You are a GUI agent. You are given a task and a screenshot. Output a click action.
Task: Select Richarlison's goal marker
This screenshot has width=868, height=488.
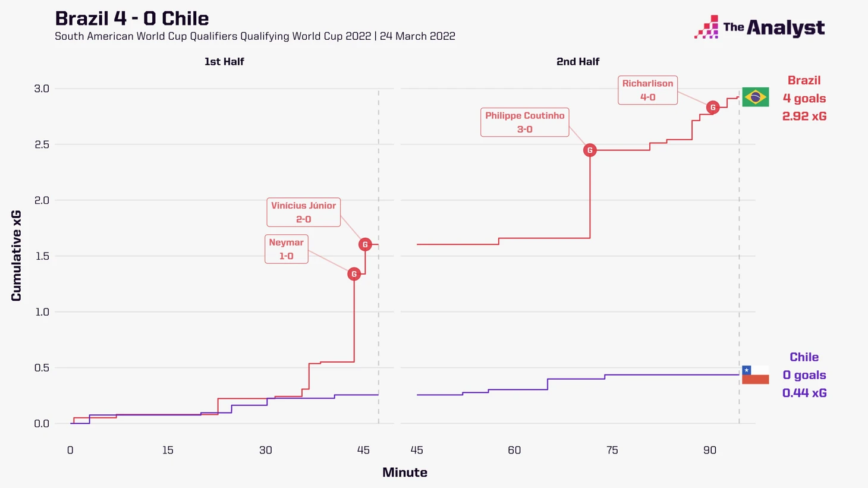(712, 108)
